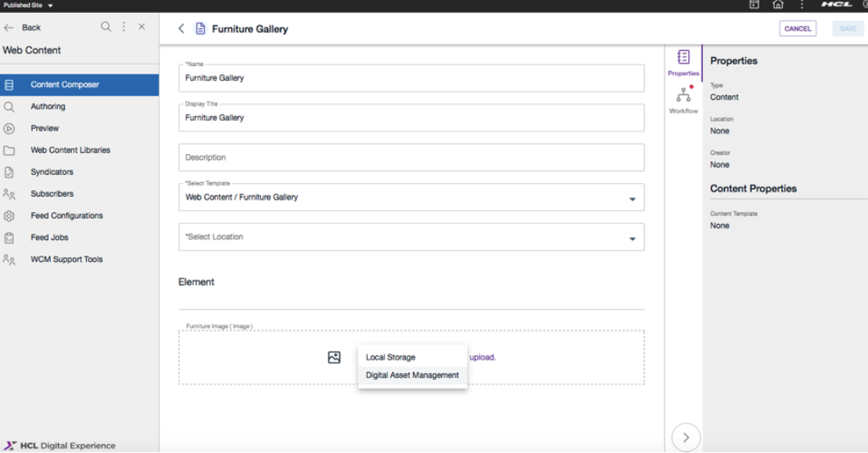868x453 pixels.
Task: Switch to the Workflow panel tab
Action: pyautogui.click(x=684, y=100)
